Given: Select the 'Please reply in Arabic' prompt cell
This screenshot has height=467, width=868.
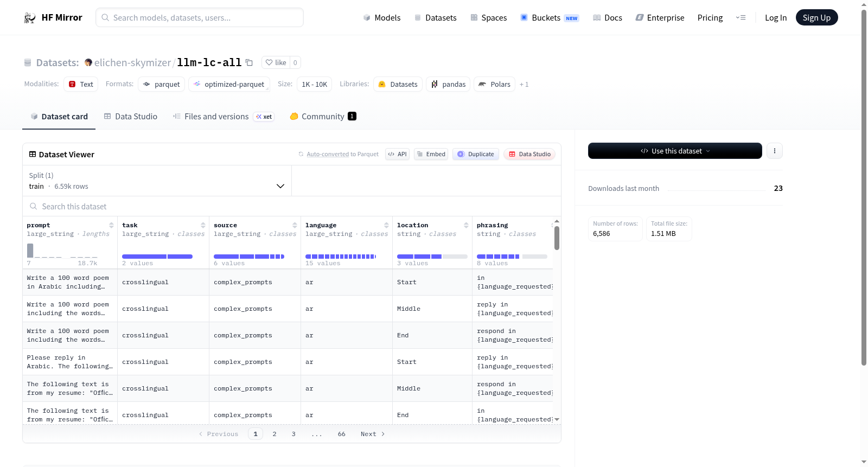Looking at the screenshot, I should [70, 362].
